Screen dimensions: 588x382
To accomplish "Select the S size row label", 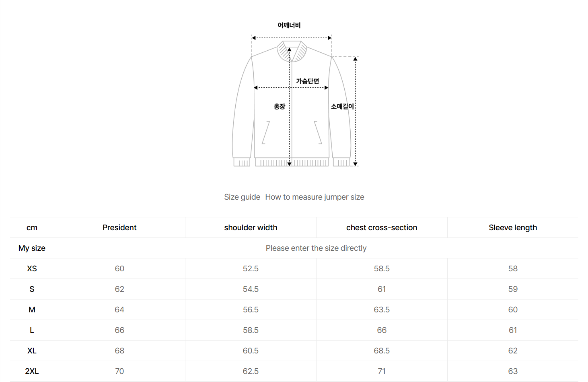I will click(32, 289).
